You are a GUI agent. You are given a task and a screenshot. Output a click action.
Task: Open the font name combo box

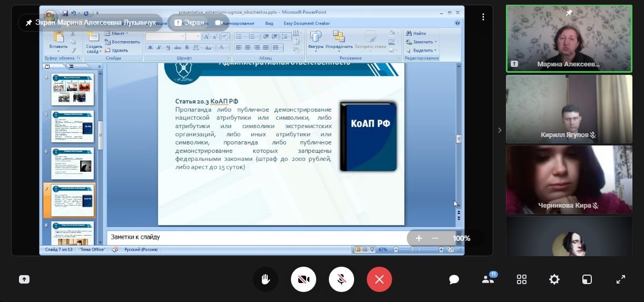tap(165, 37)
